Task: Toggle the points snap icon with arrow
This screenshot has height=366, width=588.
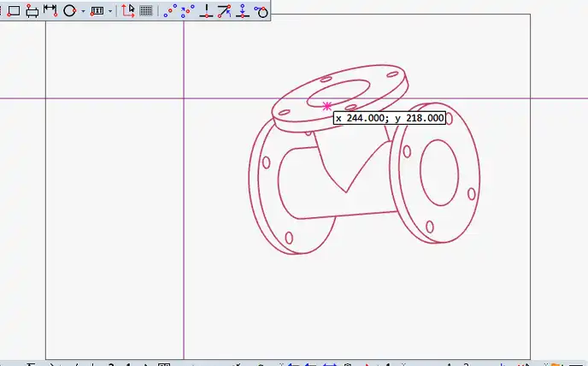Action: (187, 11)
